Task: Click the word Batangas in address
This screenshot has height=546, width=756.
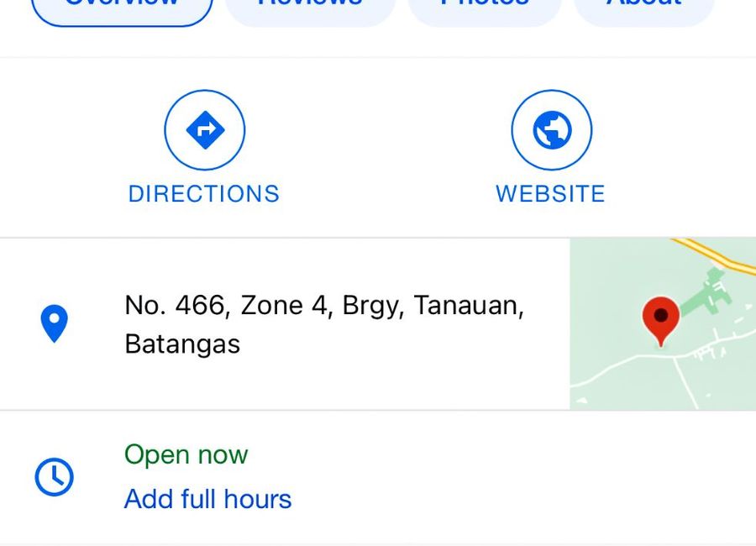Action: (182, 344)
